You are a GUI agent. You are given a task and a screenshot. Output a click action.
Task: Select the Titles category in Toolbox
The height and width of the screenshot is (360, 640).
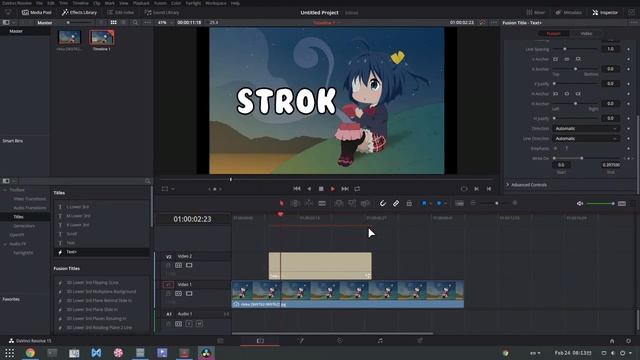18,217
